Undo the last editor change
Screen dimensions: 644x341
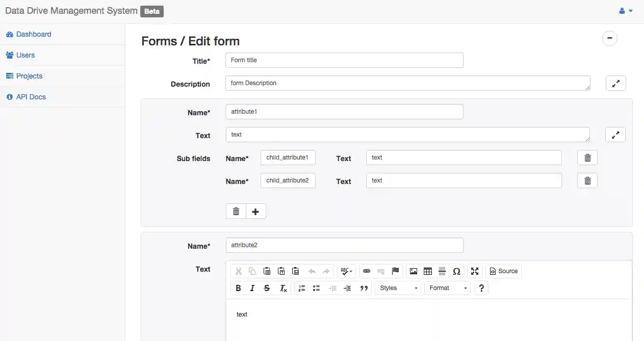point(312,271)
